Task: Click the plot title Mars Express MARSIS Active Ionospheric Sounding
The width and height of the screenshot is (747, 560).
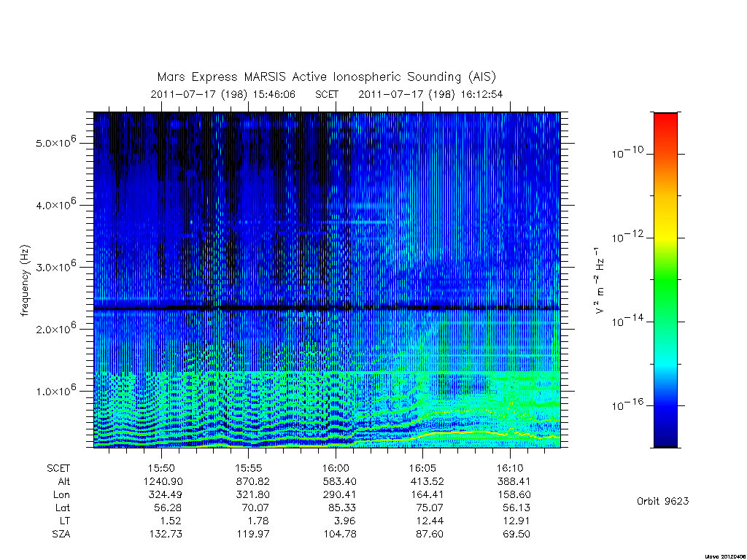Action: coord(327,77)
